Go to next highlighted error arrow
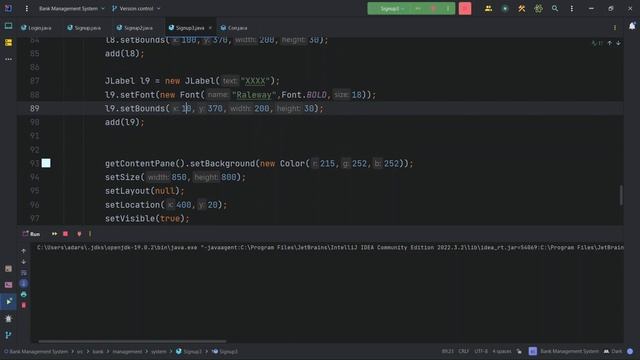 pos(618,43)
